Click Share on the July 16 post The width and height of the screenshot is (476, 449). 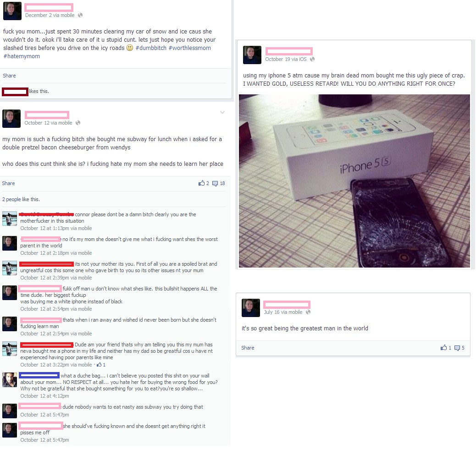click(248, 348)
